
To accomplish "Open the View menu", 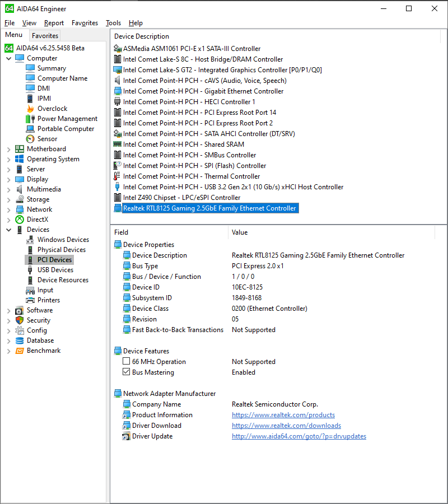I will [29, 23].
